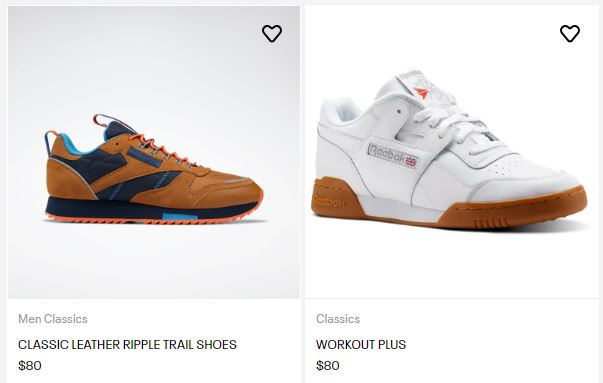Click the blue collar lining of trail shoe
Image resolution: width=603 pixels, height=383 pixels.
[x=77, y=145]
